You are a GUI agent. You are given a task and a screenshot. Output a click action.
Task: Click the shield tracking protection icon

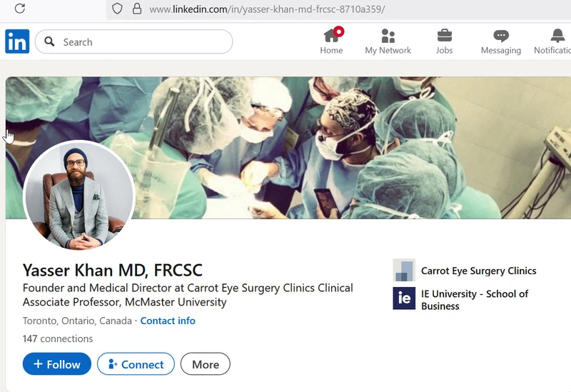click(x=118, y=9)
